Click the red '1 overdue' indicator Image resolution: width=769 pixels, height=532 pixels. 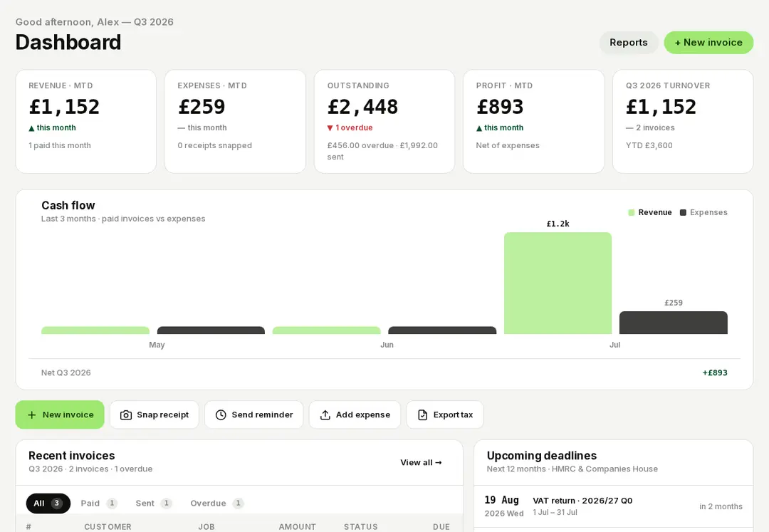(x=350, y=127)
